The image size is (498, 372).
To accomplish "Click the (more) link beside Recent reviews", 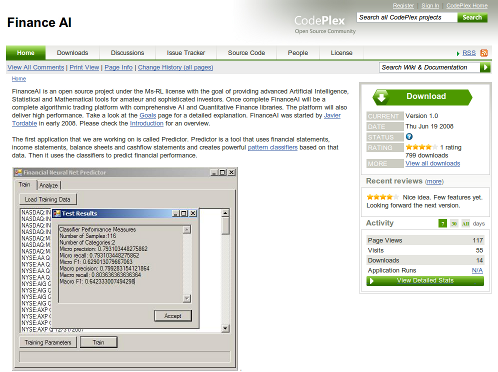I will click(x=434, y=181).
